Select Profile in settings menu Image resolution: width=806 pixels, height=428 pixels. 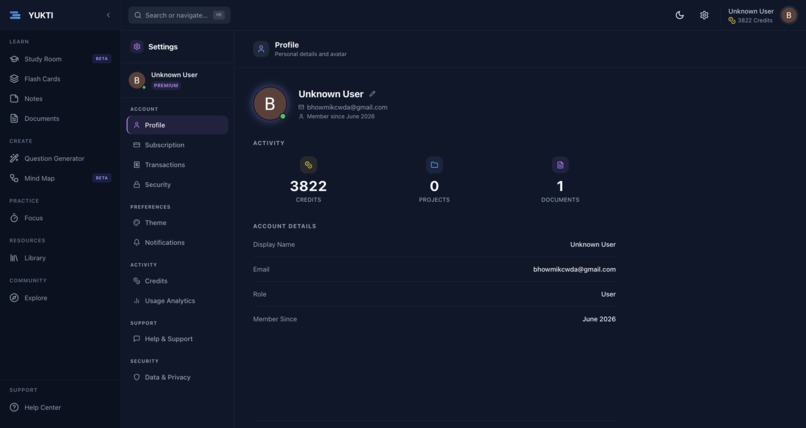pyautogui.click(x=177, y=125)
